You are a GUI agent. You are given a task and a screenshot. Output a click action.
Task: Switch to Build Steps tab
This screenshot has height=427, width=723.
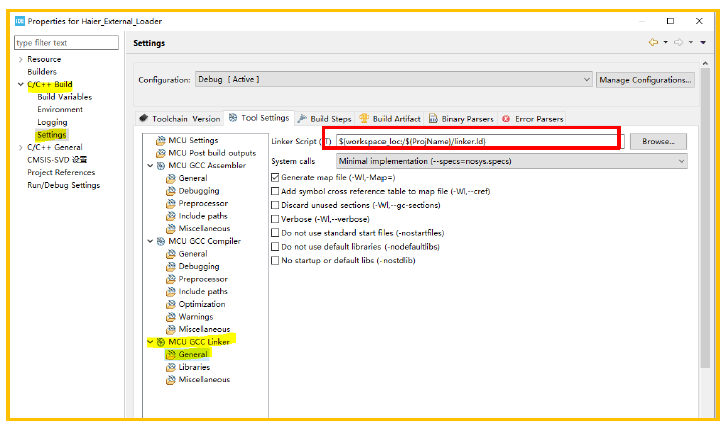coord(325,119)
